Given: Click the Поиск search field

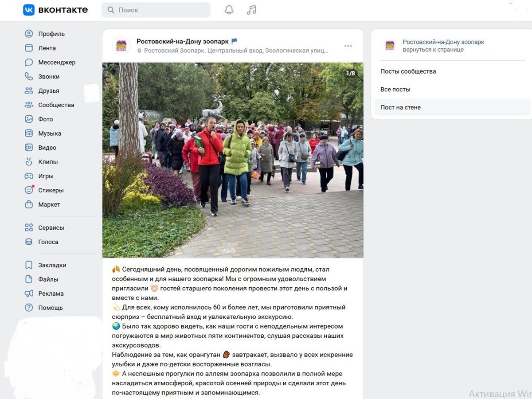Looking at the screenshot, I should (x=156, y=10).
